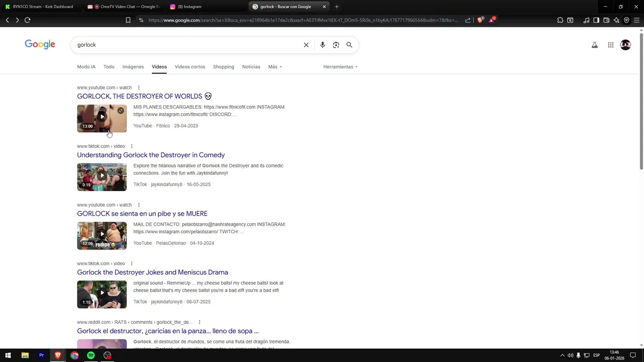
Task: Switch to the Todo results tab
Action: tap(109, 67)
